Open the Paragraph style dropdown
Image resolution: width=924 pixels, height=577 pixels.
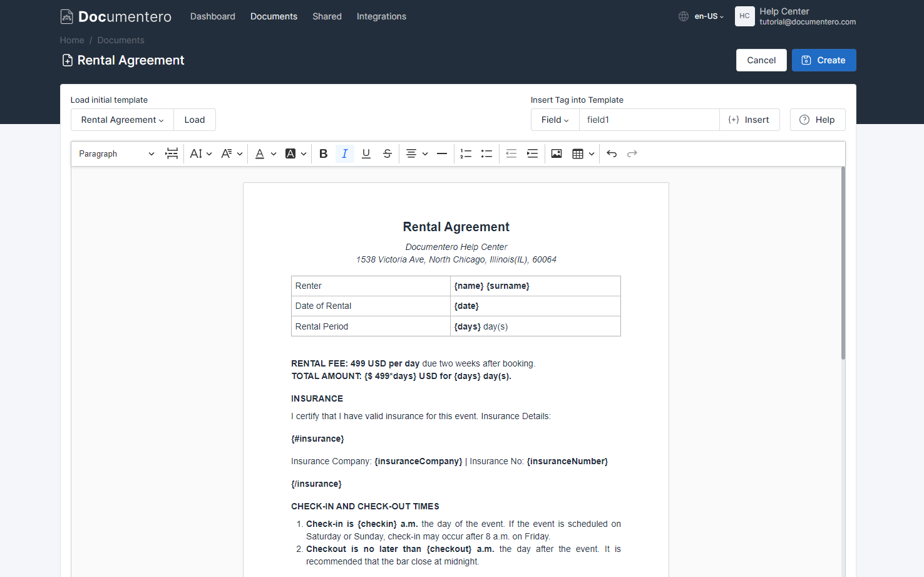point(116,153)
